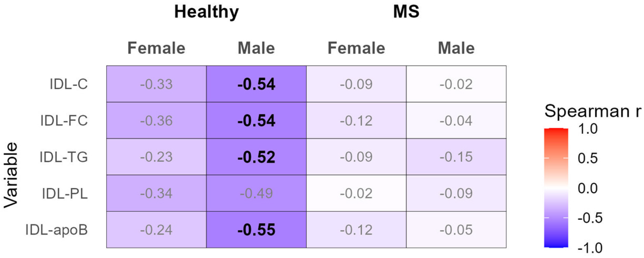The width and height of the screenshot is (644, 258).
Task: Click the IDL-C row label
Action: click(69, 84)
